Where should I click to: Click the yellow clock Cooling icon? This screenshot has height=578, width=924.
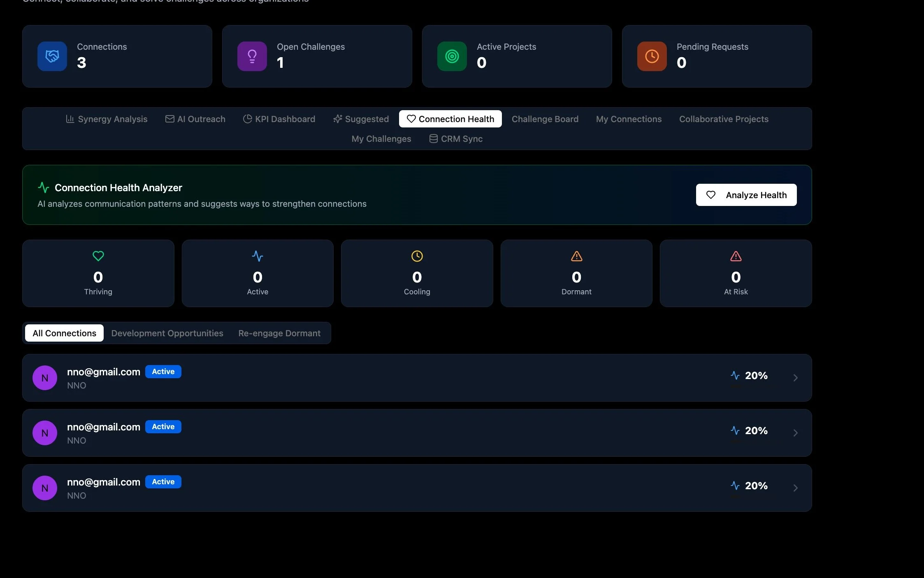(x=417, y=256)
